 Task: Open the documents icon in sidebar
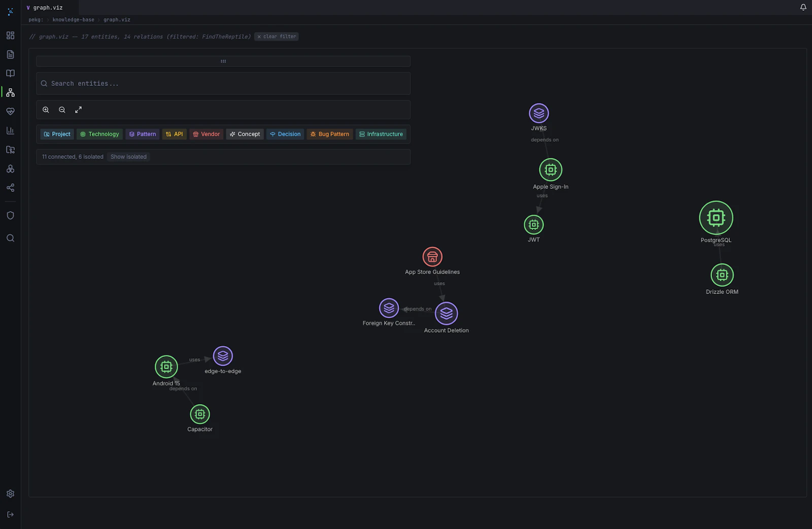(x=10, y=54)
